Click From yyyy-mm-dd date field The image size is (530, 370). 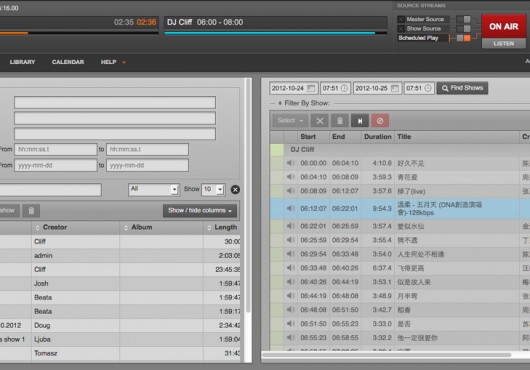click(55, 165)
